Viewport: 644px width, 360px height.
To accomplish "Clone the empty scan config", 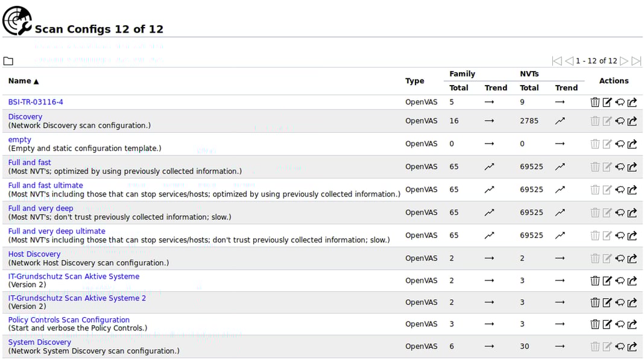I will point(620,144).
